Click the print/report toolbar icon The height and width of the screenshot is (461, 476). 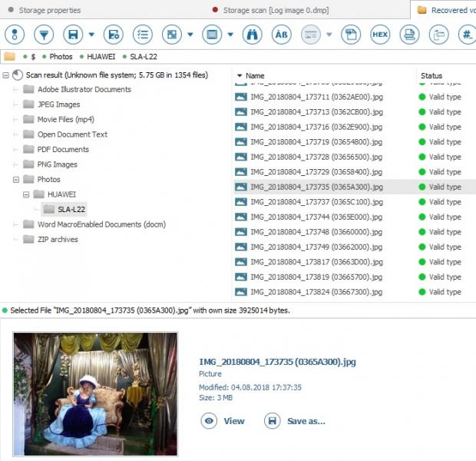[409, 35]
